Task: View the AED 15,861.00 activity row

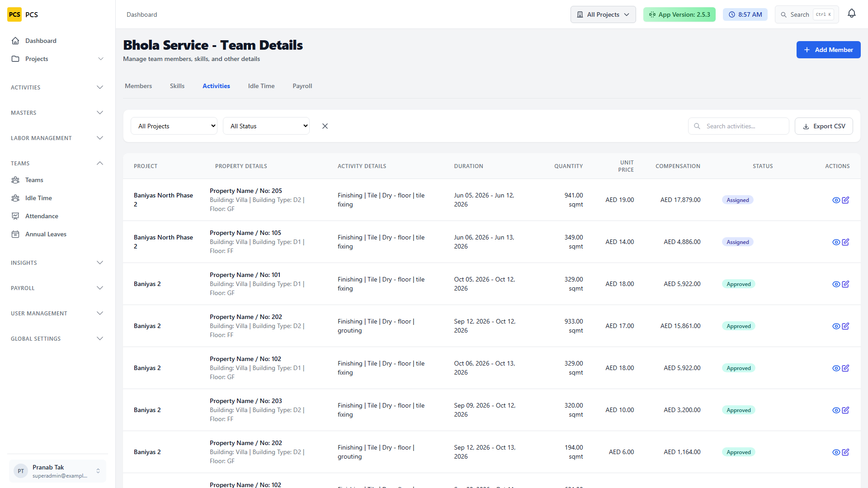Action: click(x=836, y=326)
